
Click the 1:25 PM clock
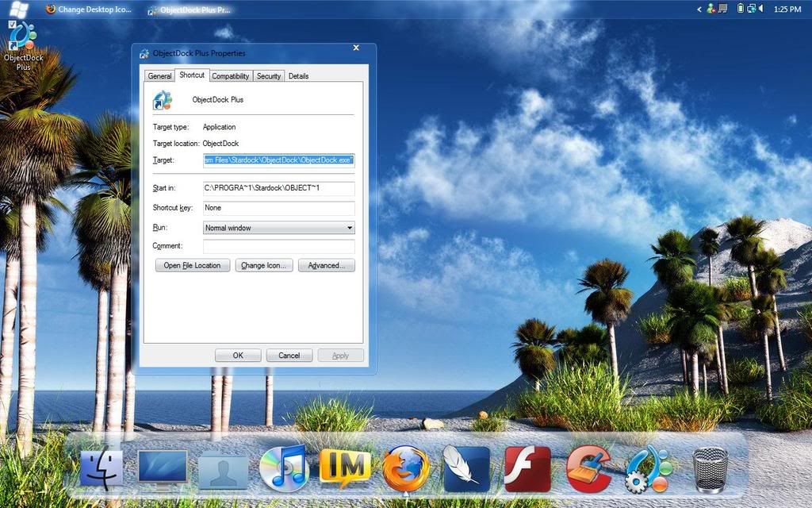click(787, 10)
